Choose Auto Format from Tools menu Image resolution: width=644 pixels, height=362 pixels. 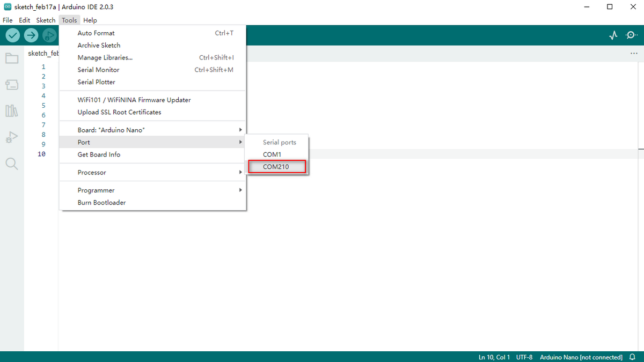[x=153, y=33]
